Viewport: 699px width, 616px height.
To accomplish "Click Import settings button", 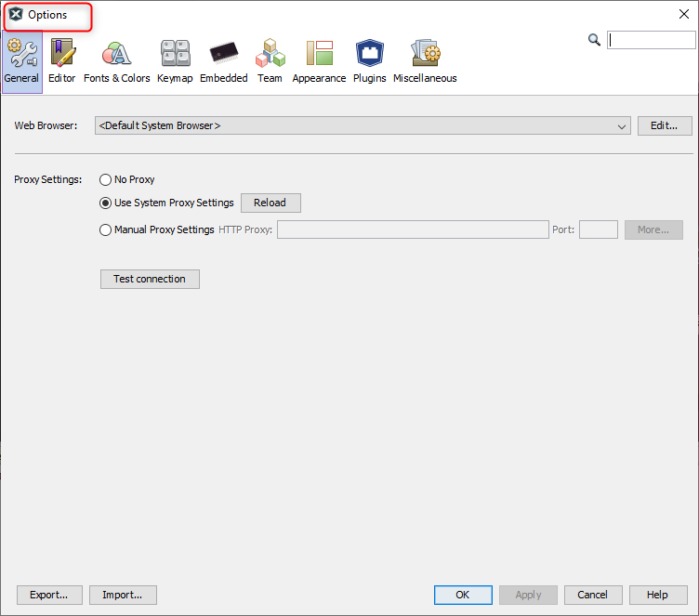I will (123, 595).
